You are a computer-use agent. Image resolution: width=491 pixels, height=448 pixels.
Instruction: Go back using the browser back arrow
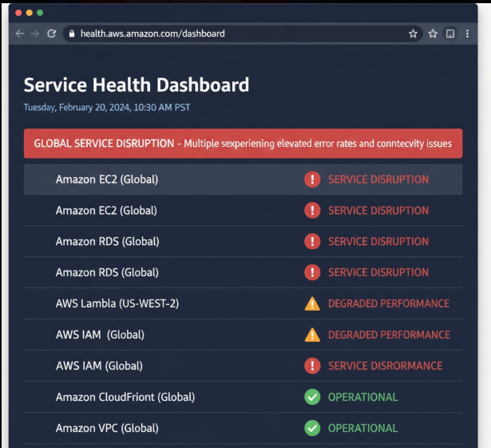tap(20, 34)
